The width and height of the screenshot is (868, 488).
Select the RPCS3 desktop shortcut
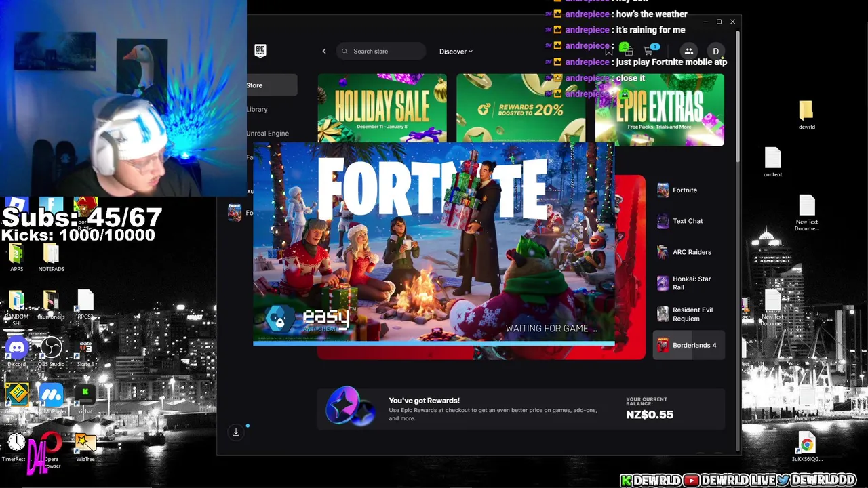[x=85, y=305]
